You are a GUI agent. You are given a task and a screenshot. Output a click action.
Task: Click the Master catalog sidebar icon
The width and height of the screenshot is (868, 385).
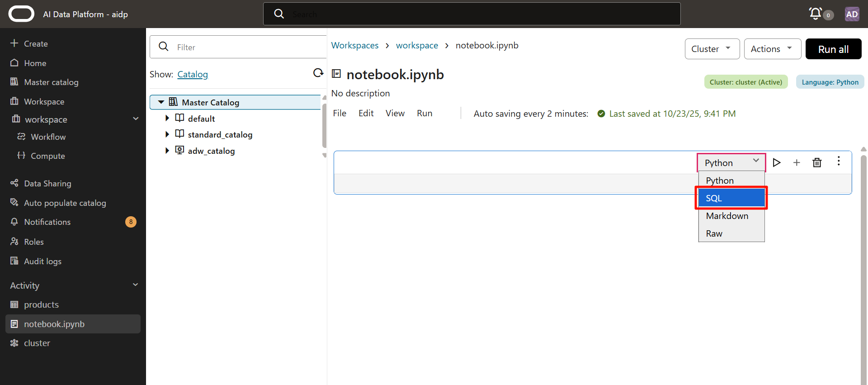(14, 82)
